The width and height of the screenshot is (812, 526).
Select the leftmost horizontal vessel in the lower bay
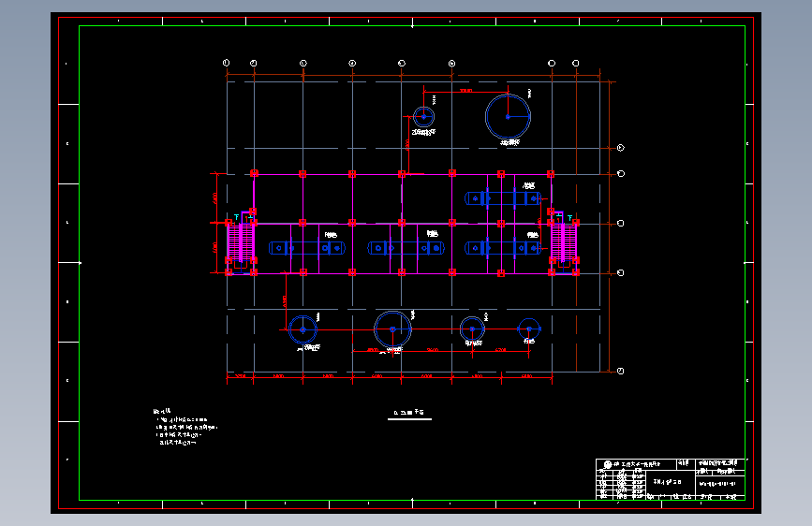pyautogui.click(x=307, y=248)
